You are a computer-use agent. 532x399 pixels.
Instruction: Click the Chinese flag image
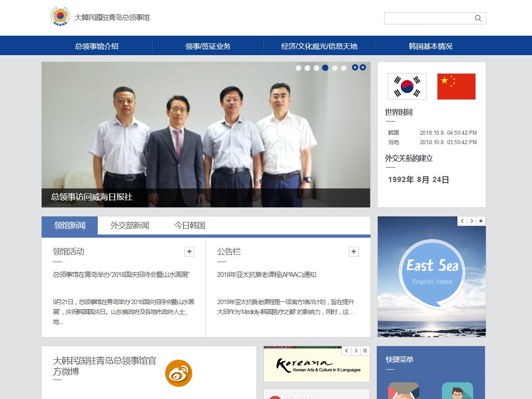tap(456, 86)
